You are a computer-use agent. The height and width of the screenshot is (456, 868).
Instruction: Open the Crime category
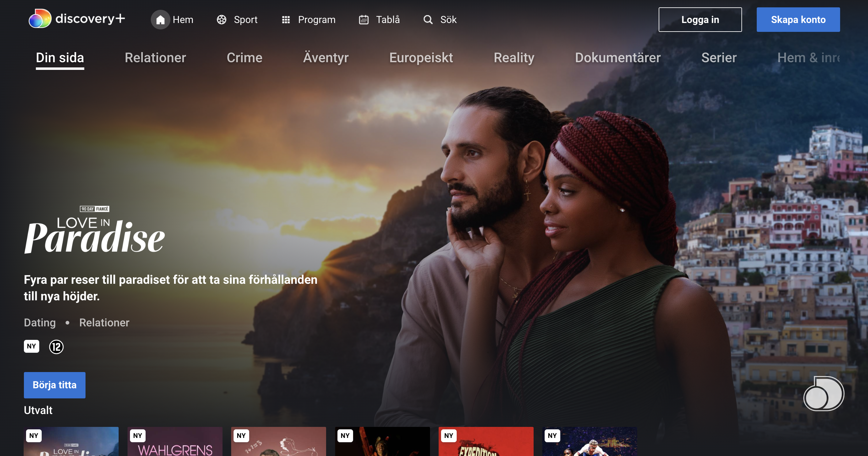tap(245, 58)
